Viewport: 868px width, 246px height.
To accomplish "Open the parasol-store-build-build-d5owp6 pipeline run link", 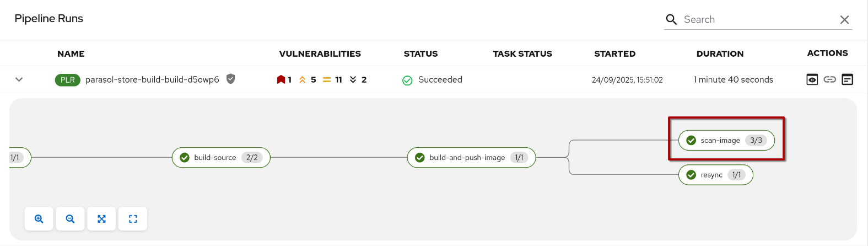I will tap(152, 79).
